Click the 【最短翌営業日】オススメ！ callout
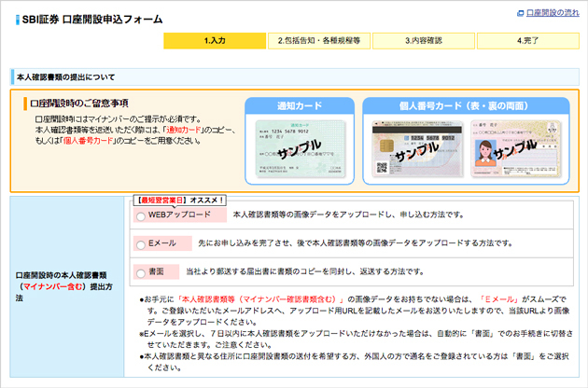The width and height of the screenshot is (588, 388). 180,201
